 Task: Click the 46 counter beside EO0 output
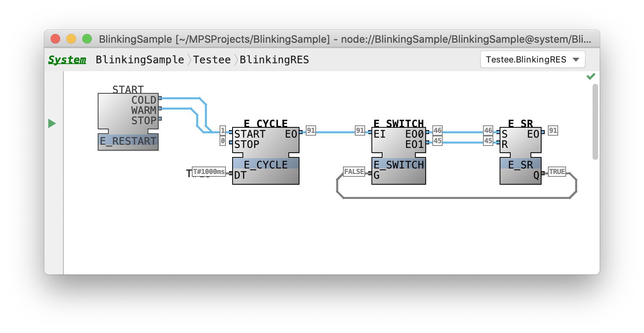click(438, 131)
